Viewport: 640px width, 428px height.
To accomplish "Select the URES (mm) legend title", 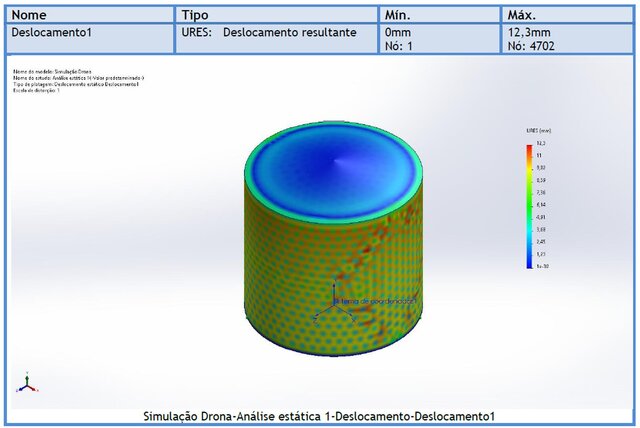I will (537, 131).
